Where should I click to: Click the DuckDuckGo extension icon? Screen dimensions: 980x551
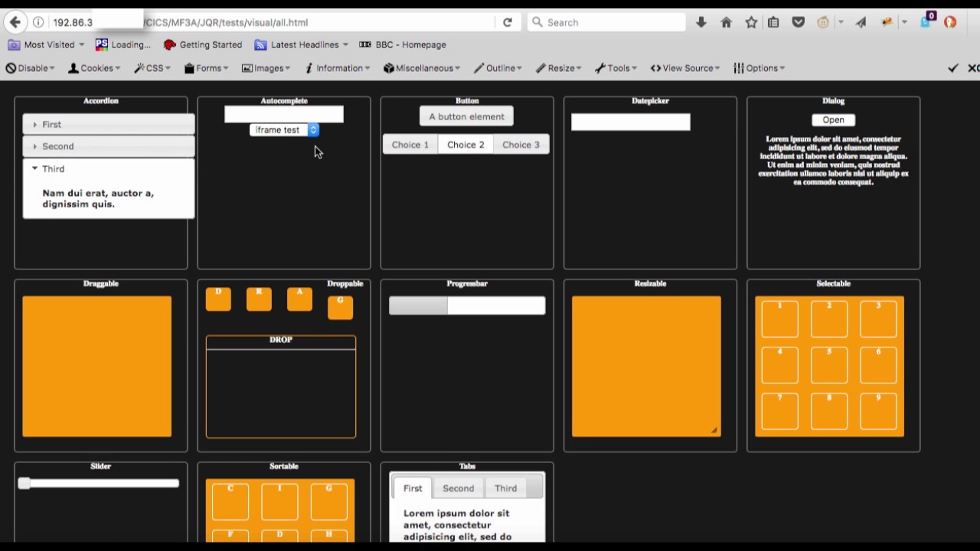coord(950,22)
